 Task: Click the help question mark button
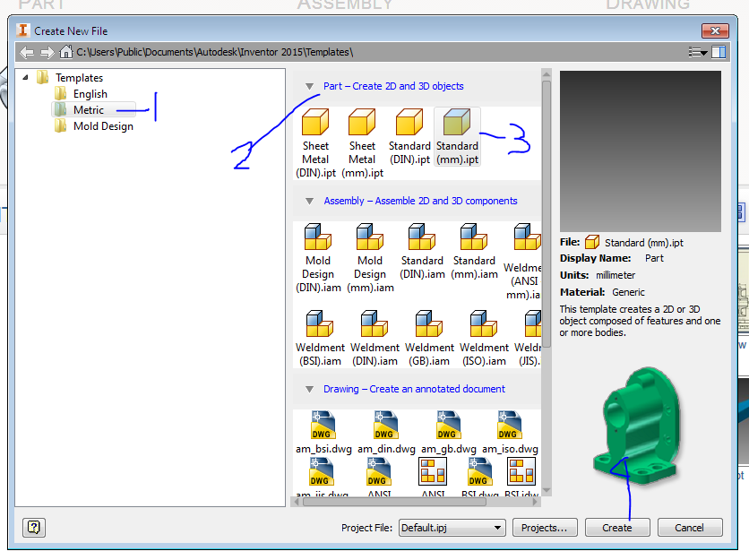[33, 528]
